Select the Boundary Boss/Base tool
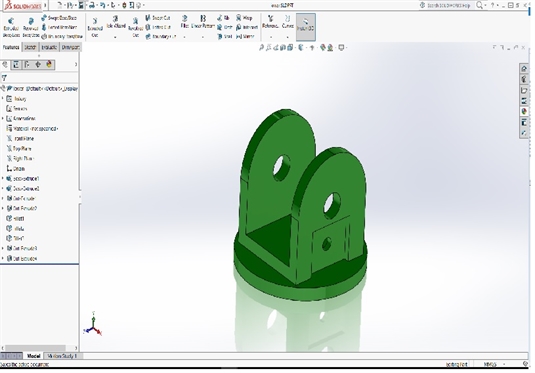The image size is (535, 373). pyautogui.click(x=62, y=36)
